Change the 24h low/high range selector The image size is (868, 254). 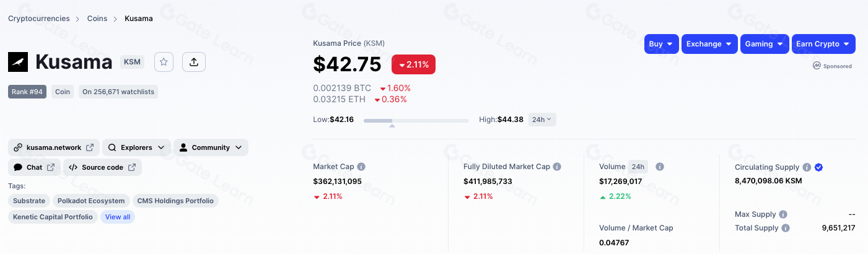click(x=542, y=120)
